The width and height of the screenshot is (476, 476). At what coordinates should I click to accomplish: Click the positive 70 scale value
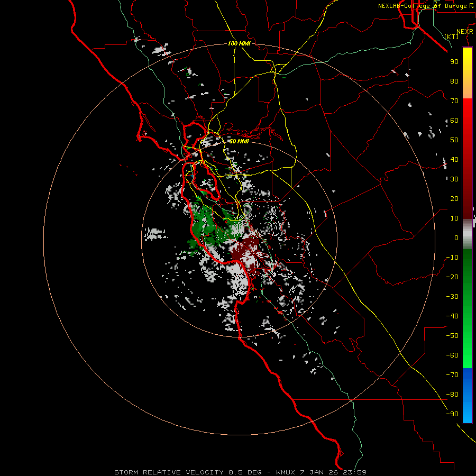tap(454, 101)
